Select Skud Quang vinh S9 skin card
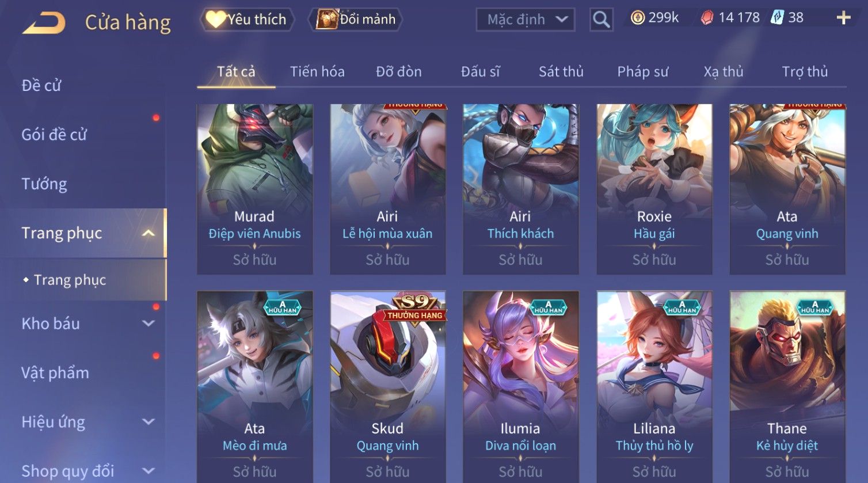The width and height of the screenshot is (868, 483). 387,386
